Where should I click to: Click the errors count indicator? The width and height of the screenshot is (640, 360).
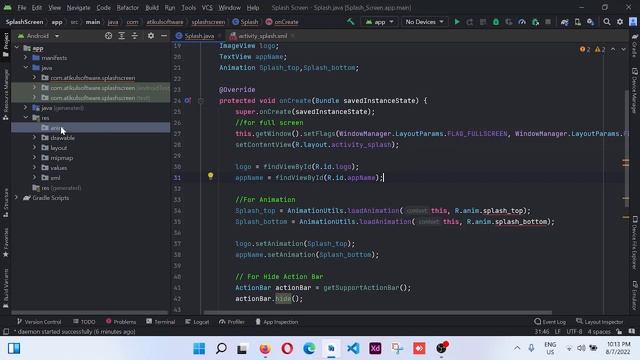585,49
